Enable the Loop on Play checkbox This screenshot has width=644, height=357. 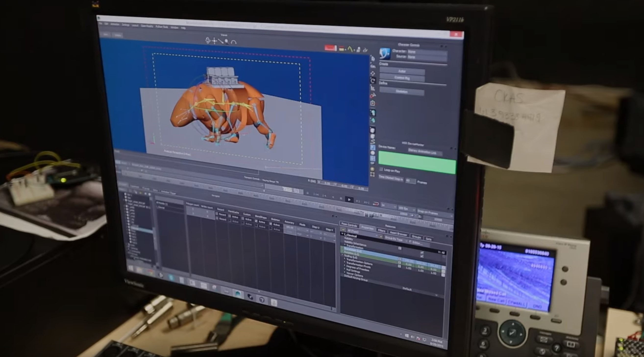click(x=381, y=169)
